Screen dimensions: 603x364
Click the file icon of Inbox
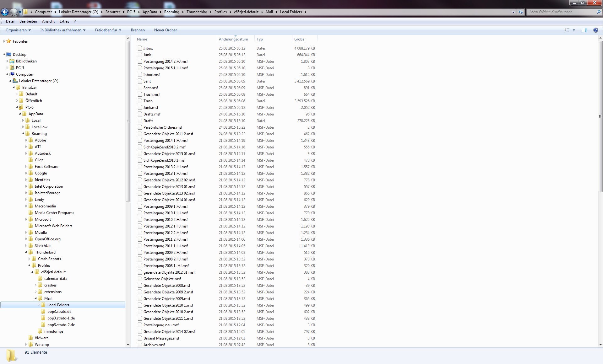click(x=140, y=48)
